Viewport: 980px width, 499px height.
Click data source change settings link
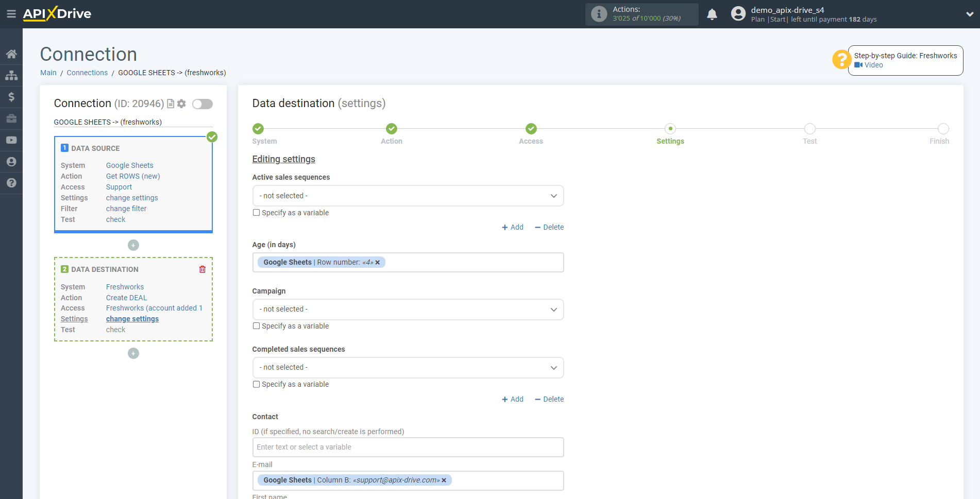[x=132, y=198]
